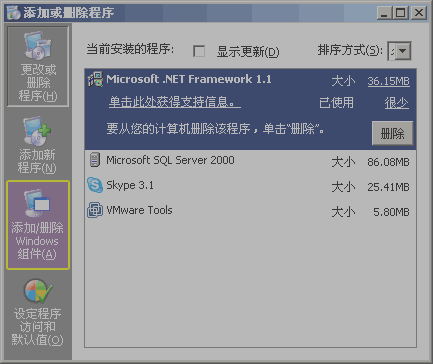This screenshot has height=364, width=433.
Task: Minimize the Add or Remove Programs window
Action: click(x=385, y=13)
